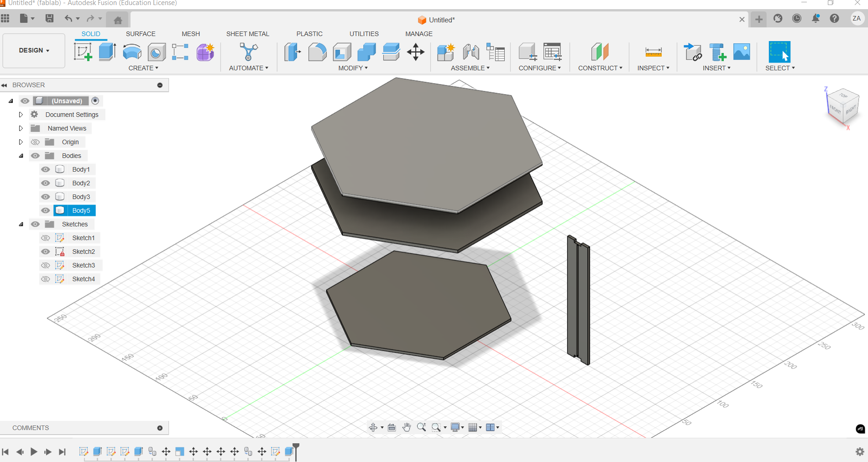This screenshot has height=462, width=868.
Task: Play the timeline
Action: (34, 451)
